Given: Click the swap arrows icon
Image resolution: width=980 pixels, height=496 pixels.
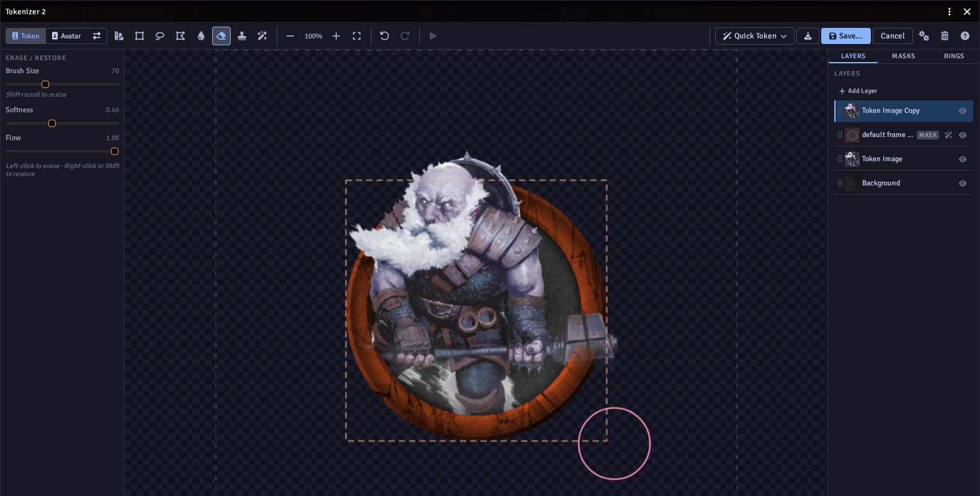Looking at the screenshot, I should pyautogui.click(x=97, y=36).
